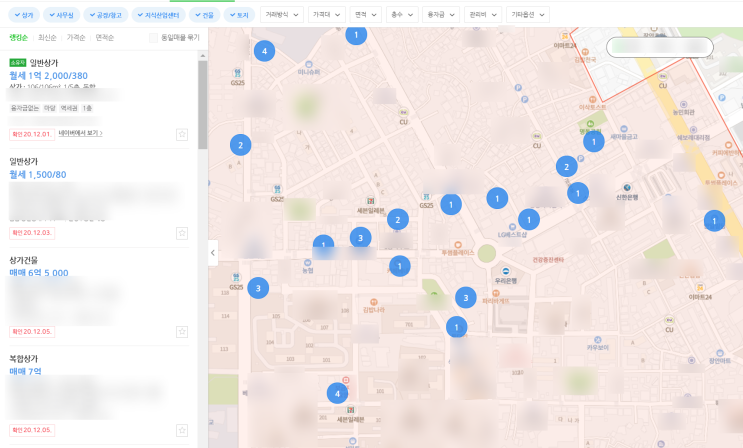Open the 거래방식 dropdown
The width and height of the screenshot is (743, 448).
tap(282, 15)
